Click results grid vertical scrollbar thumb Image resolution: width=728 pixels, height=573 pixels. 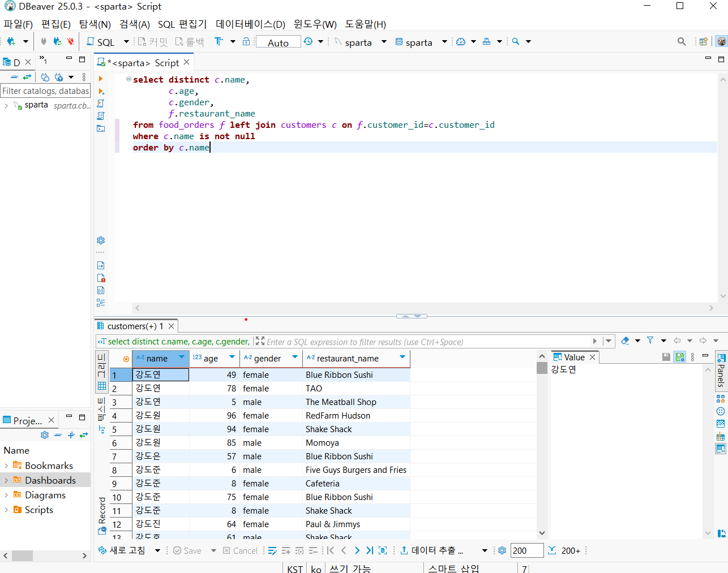coord(542,368)
